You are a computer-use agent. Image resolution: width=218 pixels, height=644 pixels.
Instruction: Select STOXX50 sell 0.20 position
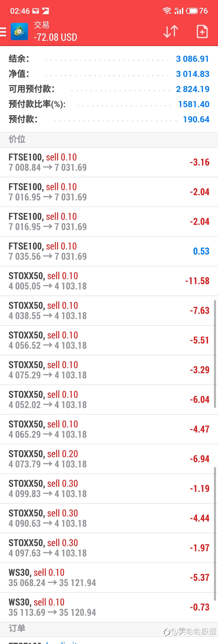109,459
